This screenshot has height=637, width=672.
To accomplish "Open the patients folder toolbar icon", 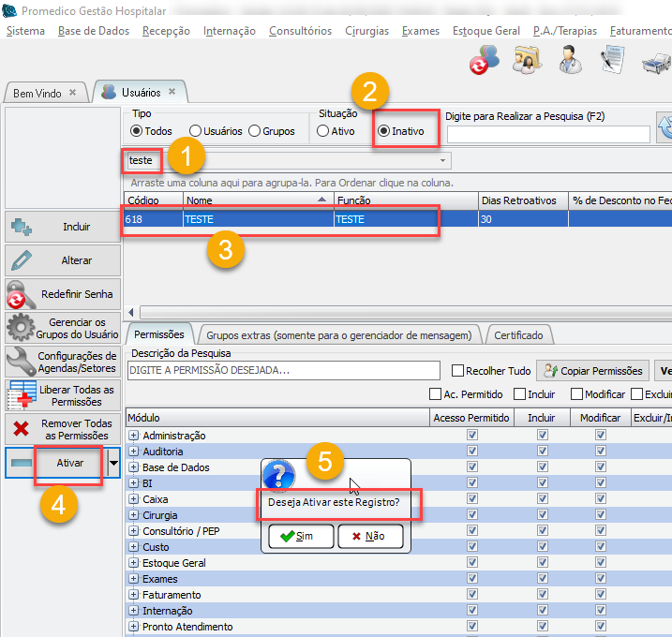I will click(526, 60).
